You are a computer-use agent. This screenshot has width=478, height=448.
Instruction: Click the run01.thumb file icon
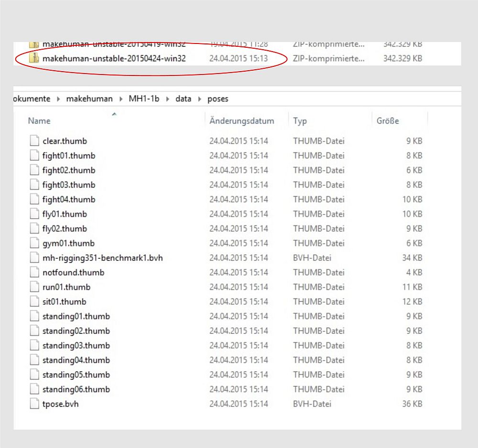(x=34, y=287)
